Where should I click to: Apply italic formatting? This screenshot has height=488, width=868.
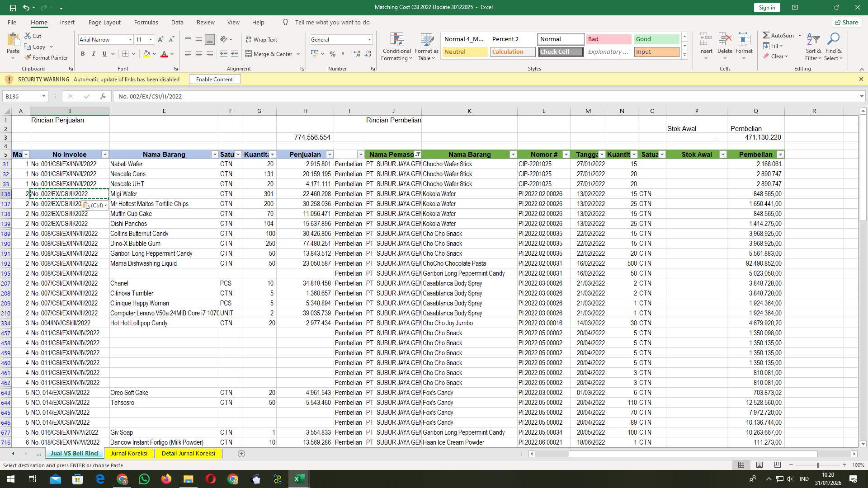click(x=94, y=54)
